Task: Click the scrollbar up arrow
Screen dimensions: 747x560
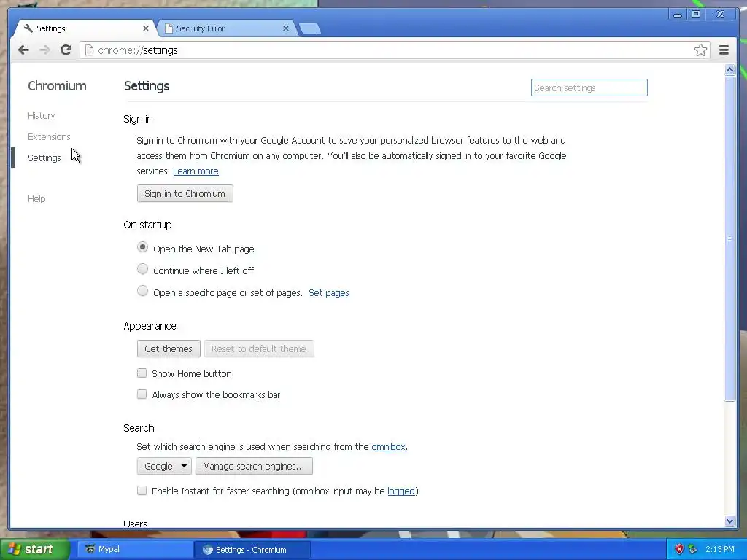Action: [729, 70]
